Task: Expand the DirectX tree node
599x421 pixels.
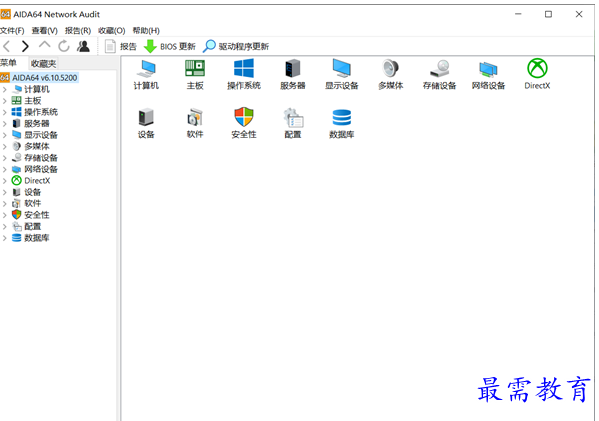Action: pos(5,181)
